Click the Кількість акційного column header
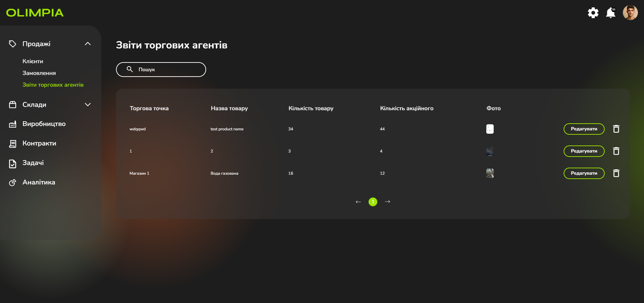Image resolution: width=644 pixels, height=303 pixels. click(407, 108)
